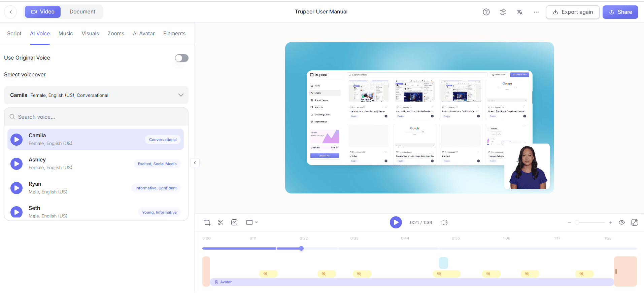Zoom in timeline with plus icon

tap(610, 222)
